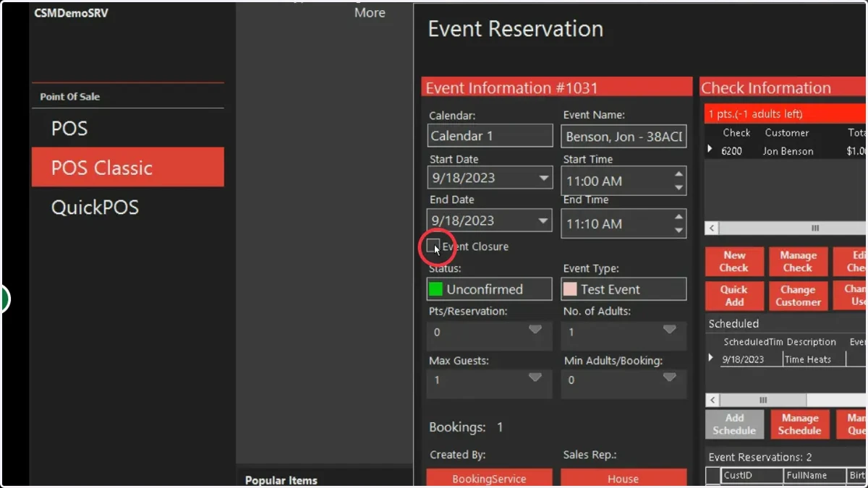Select the Time Heats schedule description
Screen dimensions: 868x488
click(814, 359)
